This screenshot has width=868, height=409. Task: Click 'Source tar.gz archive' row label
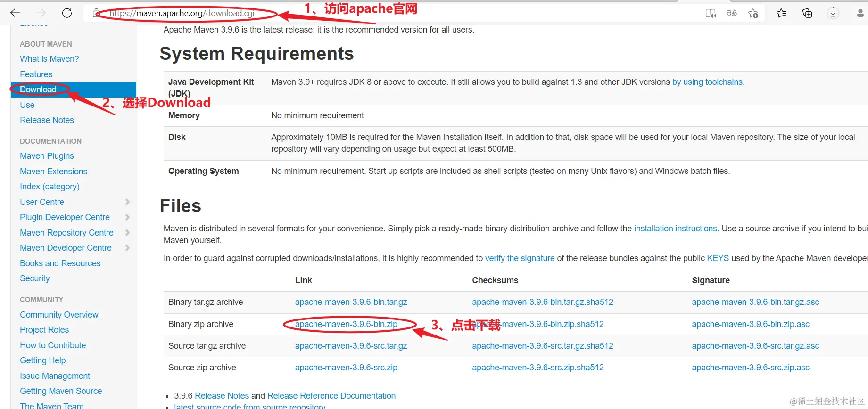[207, 346]
